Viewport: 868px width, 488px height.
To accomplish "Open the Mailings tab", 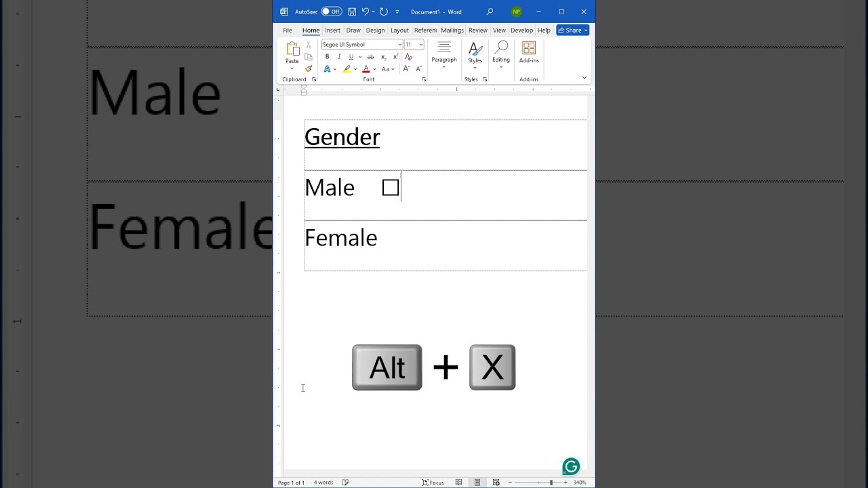I will tap(452, 30).
